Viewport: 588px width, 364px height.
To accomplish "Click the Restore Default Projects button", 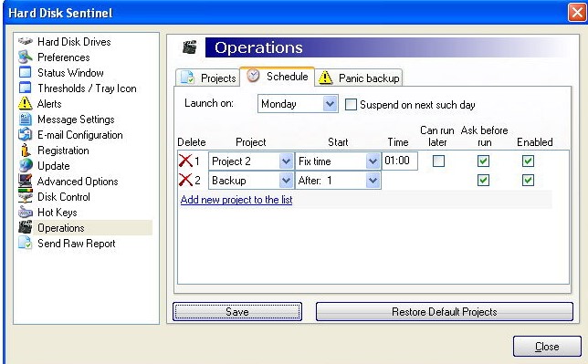I will (x=445, y=311).
